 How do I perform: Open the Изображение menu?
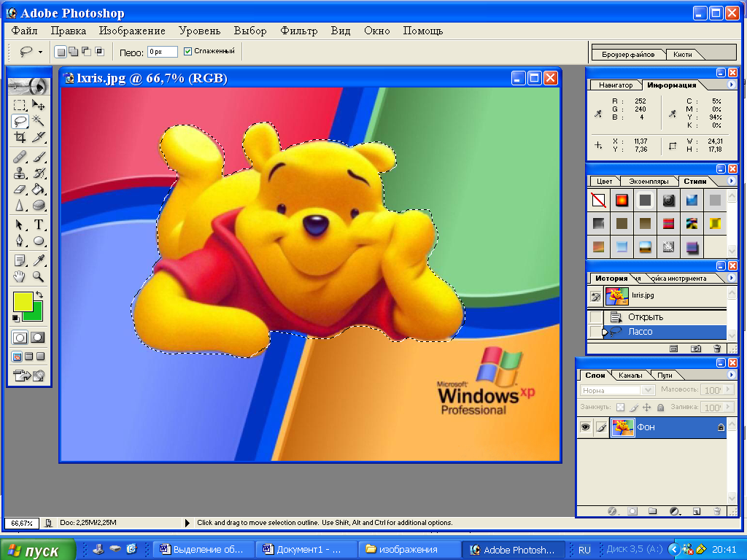132,31
